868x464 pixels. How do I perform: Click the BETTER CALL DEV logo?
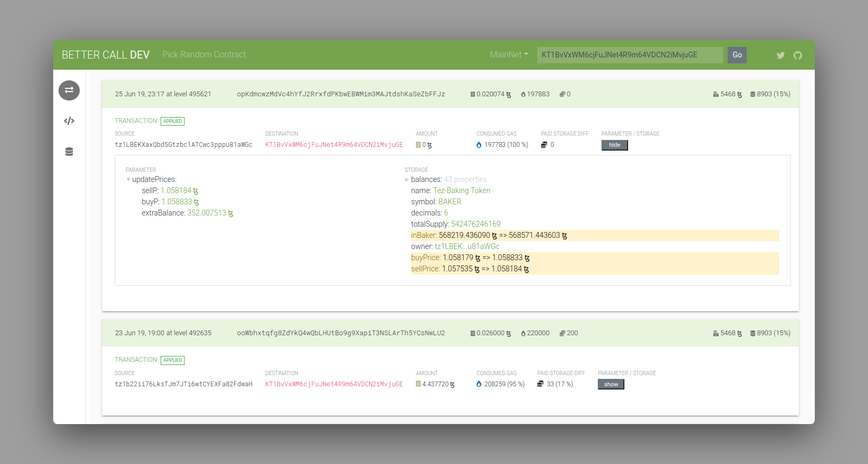[105, 55]
